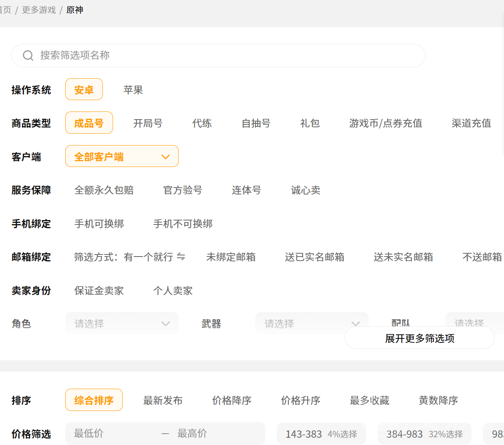Select 安卓 operating system option
The width and height of the screenshot is (504, 445).
pyautogui.click(x=84, y=90)
